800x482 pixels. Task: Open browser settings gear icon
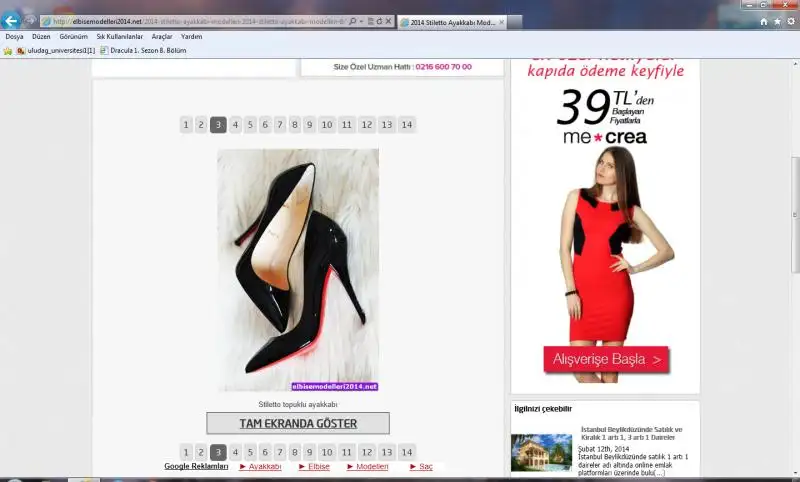[791, 21]
